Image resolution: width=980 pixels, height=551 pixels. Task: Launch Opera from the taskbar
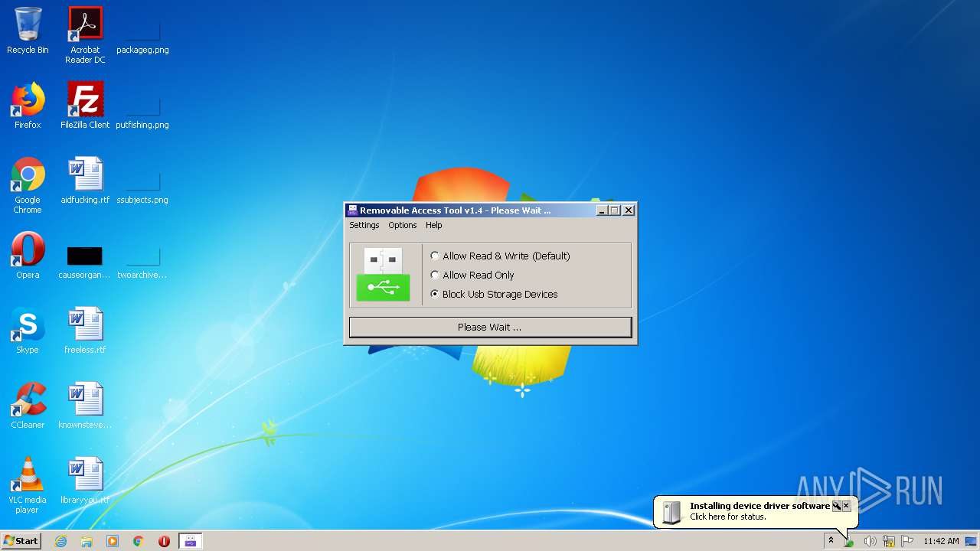pyautogui.click(x=164, y=541)
